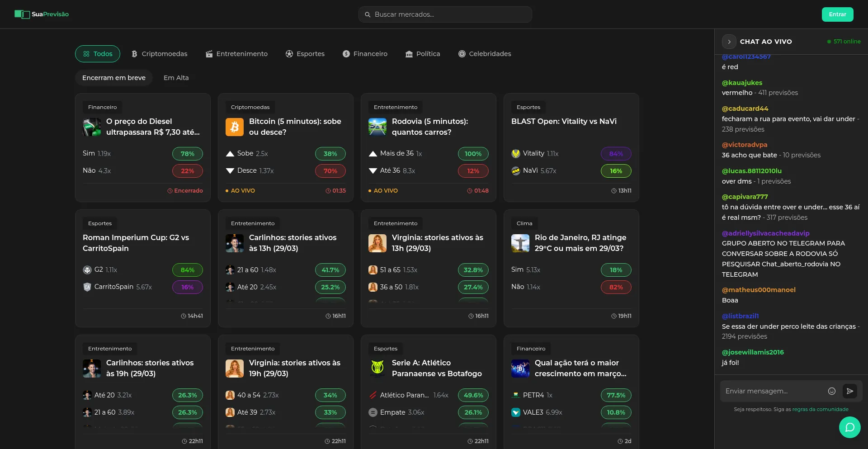This screenshot has width=868, height=449.
Task: Click the Sobe up-arrow icon
Action: point(230,154)
